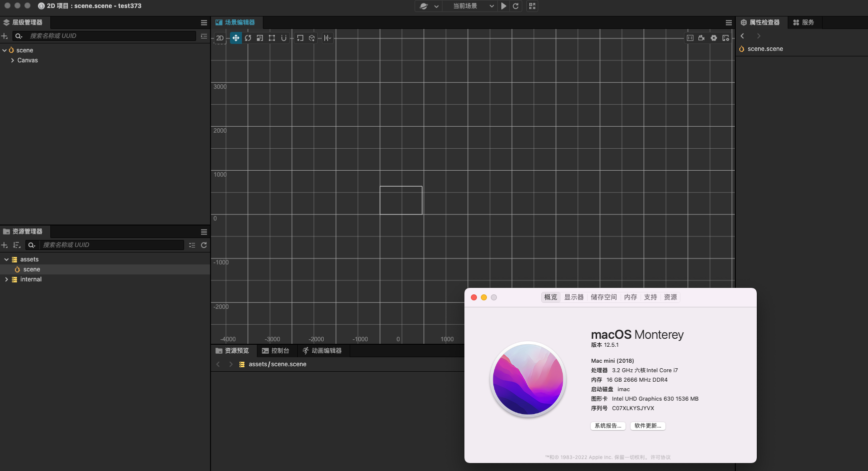868x471 pixels.
Task: Select the 资源 tab in About This Mac
Action: 670,297
